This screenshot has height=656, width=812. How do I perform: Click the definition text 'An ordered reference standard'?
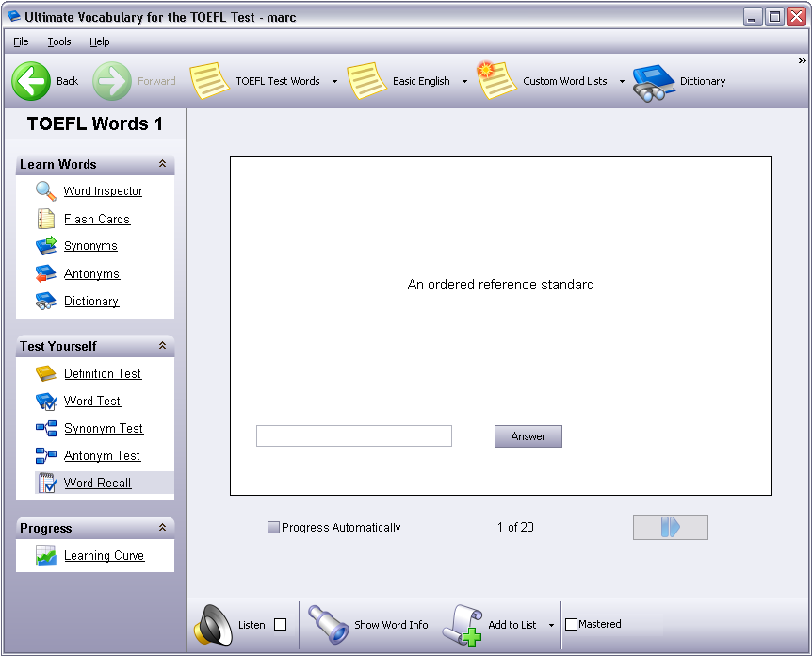coord(501,285)
